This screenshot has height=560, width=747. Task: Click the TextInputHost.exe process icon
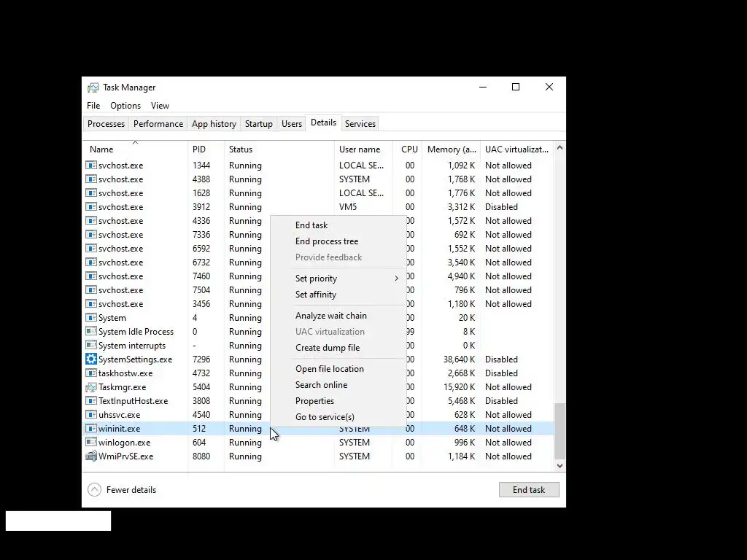tap(91, 401)
